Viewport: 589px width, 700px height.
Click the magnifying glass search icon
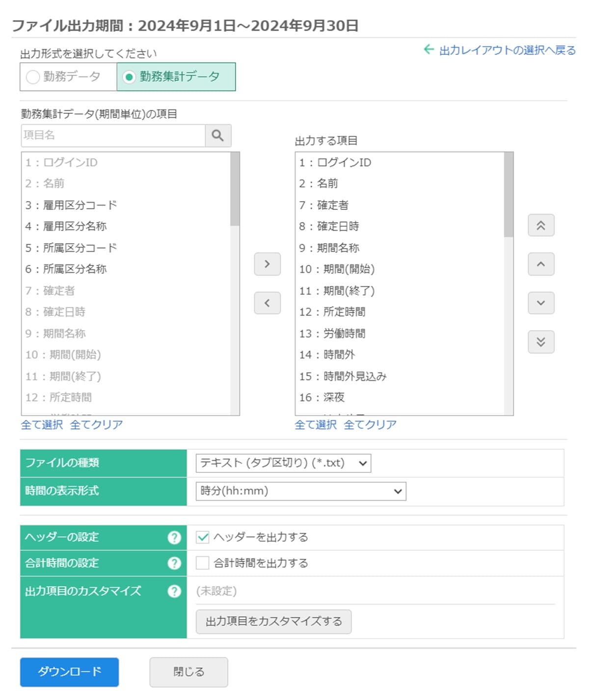[x=217, y=135]
